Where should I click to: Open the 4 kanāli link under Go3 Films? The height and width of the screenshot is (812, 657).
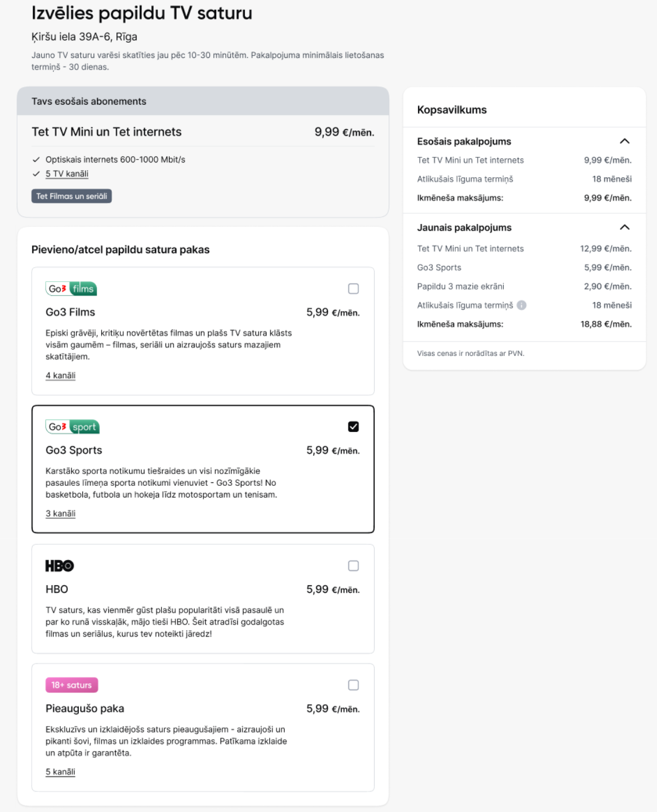tap(61, 375)
